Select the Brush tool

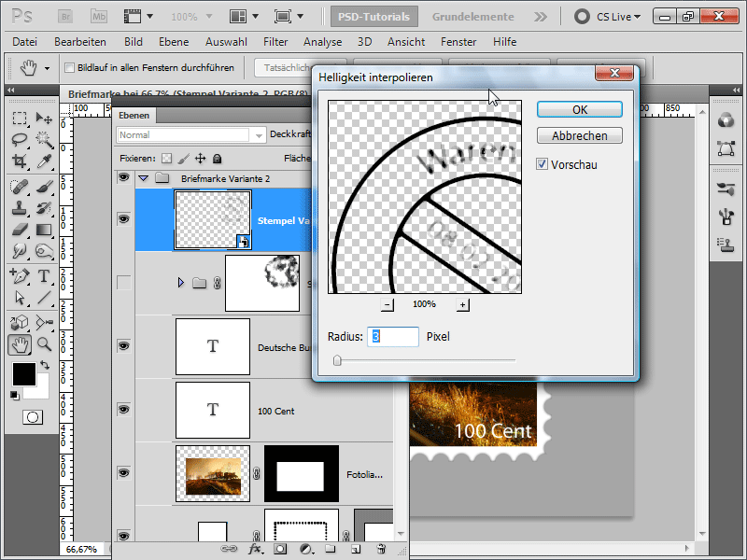[44, 186]
